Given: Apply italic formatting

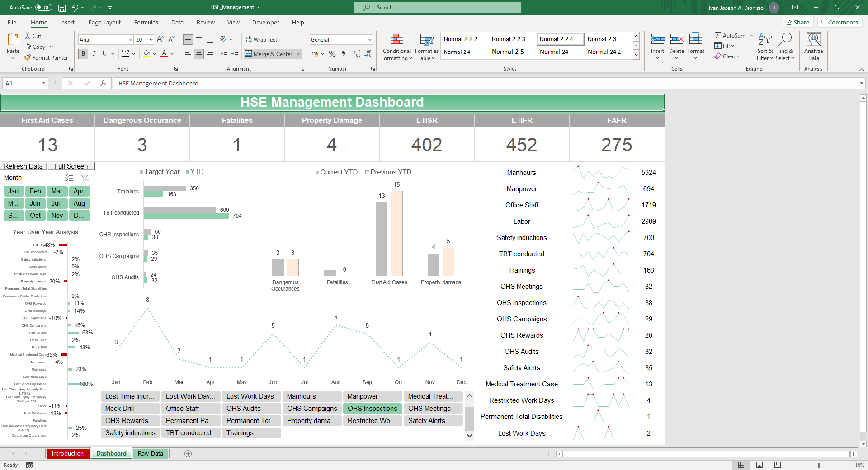Looking at the screenshot, I should click(x=94, y=54).
